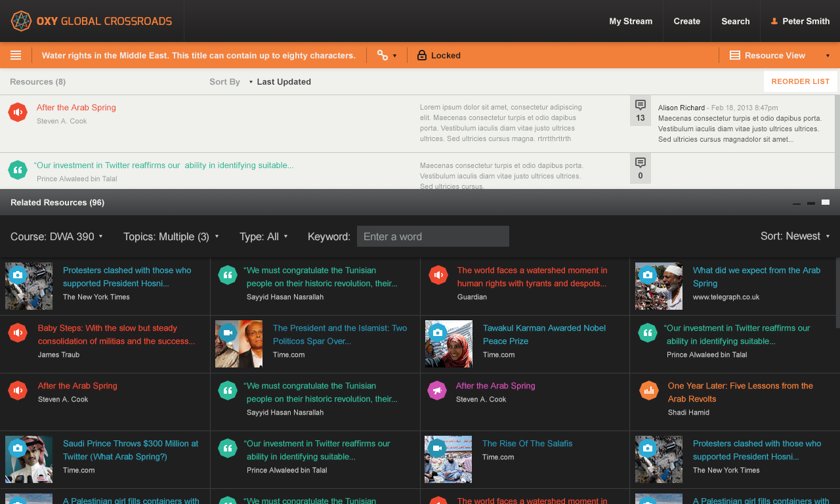Open the Protesters clashed thumbnail beside The Rise Of The Salafis
The image size is (840, 504).
tap(659, 459)
